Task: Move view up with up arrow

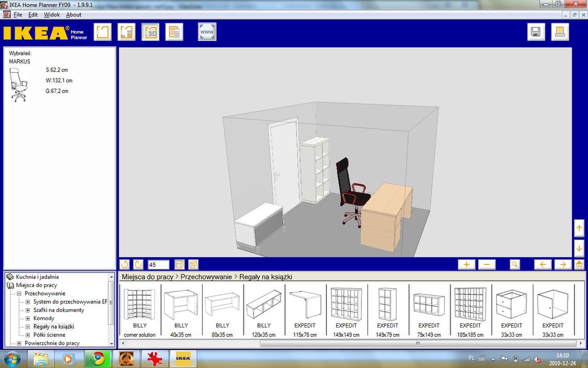Action: [x=579, y=229]
